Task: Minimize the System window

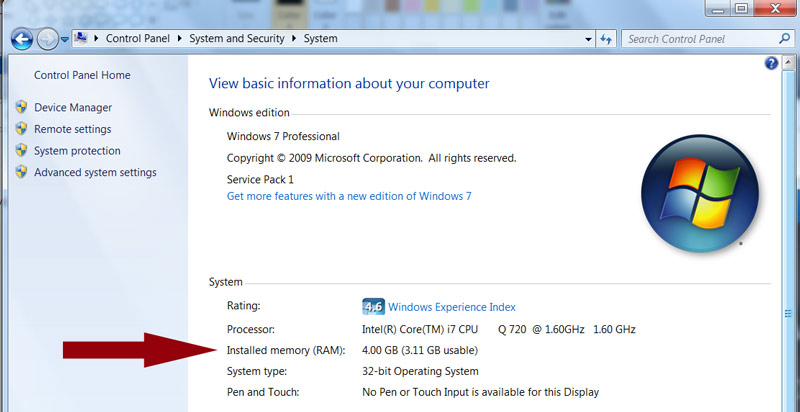Action: [x=718, y=8]
